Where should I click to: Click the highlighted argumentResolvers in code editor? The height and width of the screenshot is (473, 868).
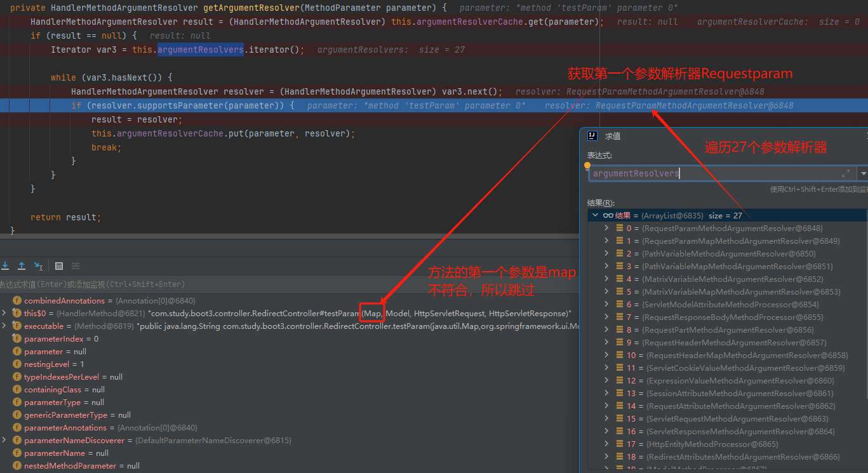click(201, 50)
